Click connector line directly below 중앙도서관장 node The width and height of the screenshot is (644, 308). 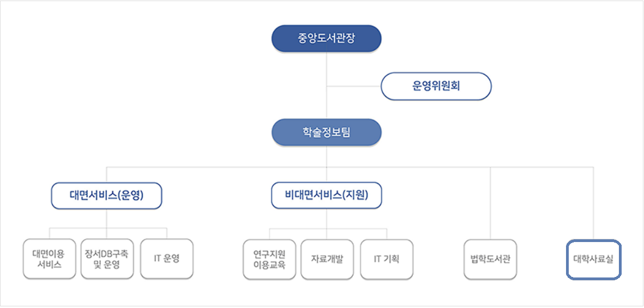327,69
